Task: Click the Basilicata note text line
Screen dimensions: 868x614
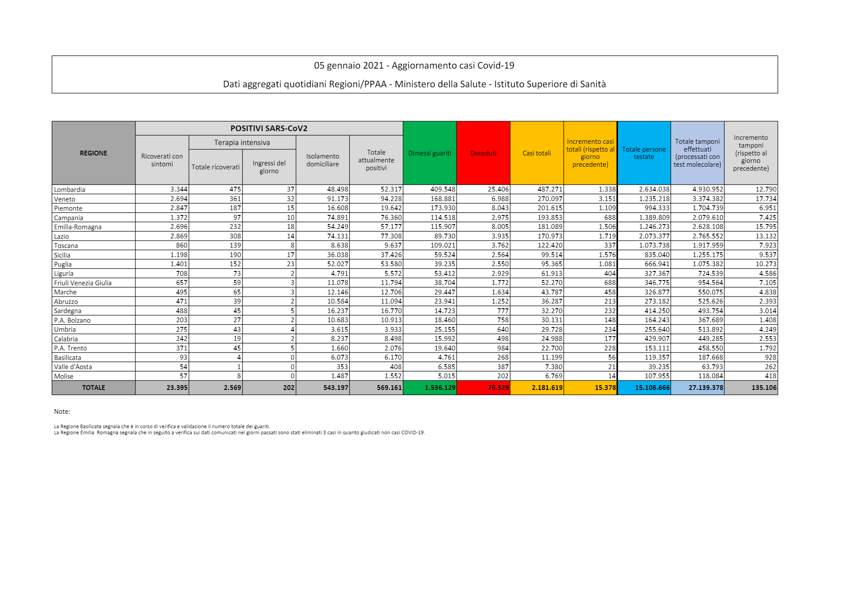Action: (162, 426)
